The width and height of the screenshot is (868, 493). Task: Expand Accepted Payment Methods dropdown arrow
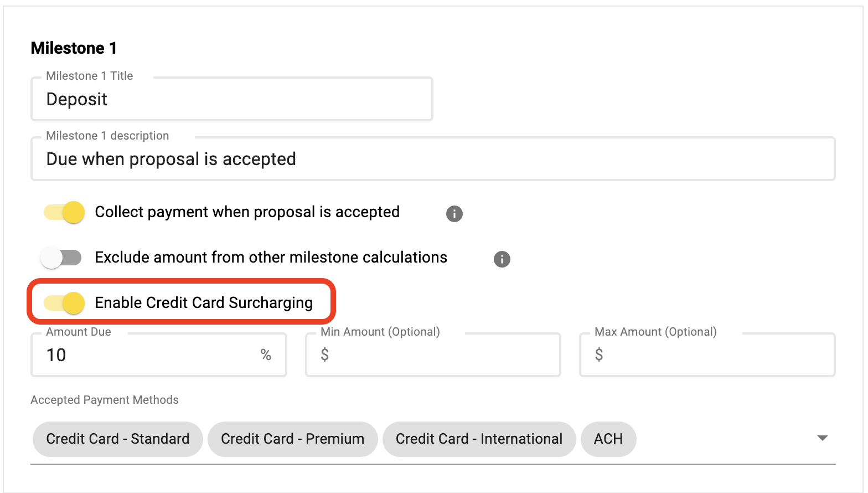coord(823,438)
